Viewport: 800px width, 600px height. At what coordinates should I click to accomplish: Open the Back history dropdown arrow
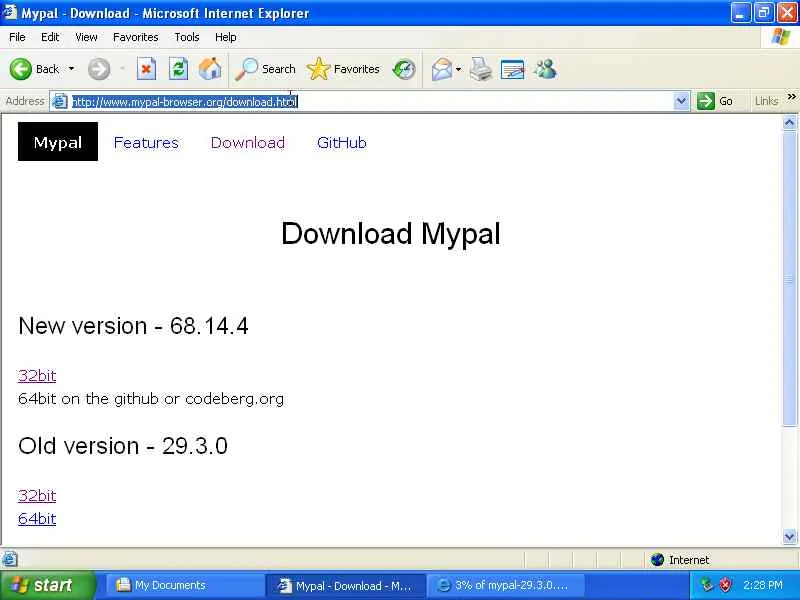71,69
